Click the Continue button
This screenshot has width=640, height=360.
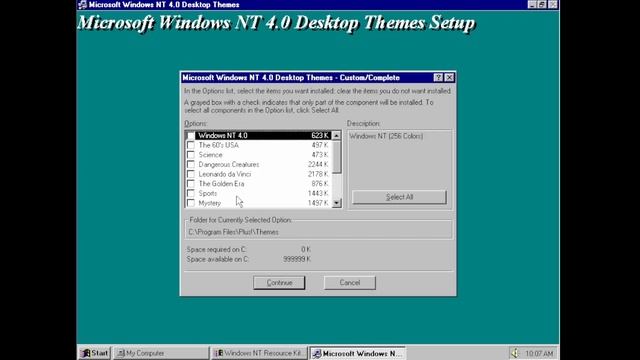click(x=279, y=282)
